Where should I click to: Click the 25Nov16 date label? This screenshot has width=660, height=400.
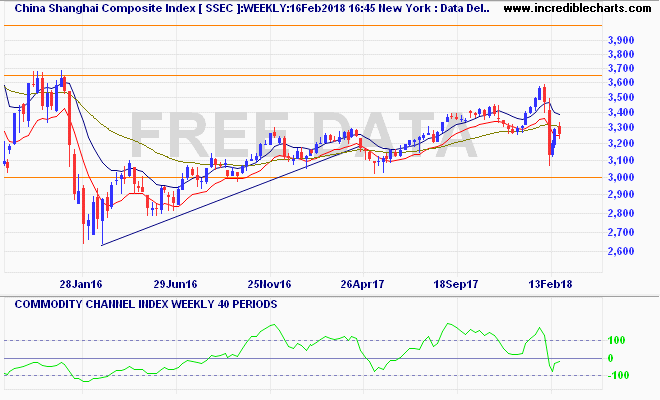point(269,284)
